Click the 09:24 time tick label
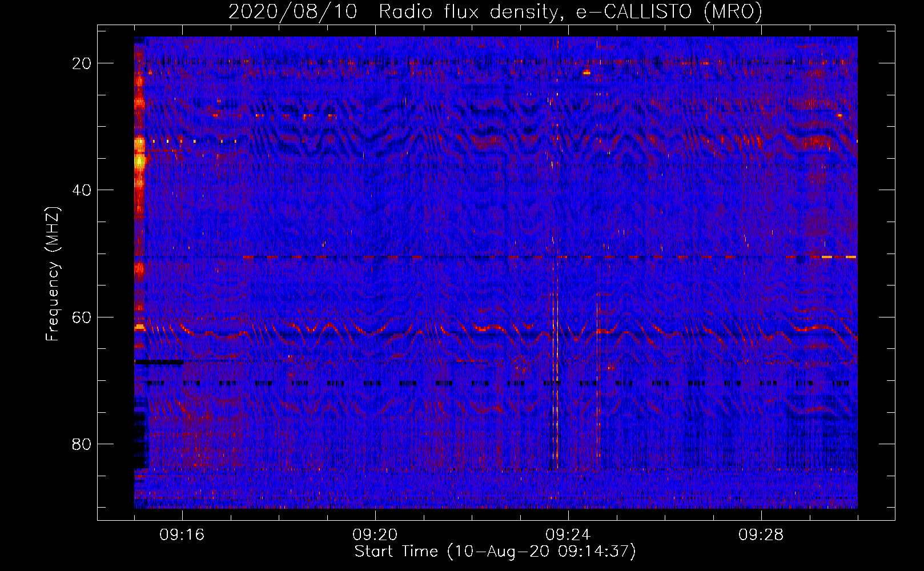The width and height of the screenshot is (924, 571). pyautogui.click(x=568, y=535)
